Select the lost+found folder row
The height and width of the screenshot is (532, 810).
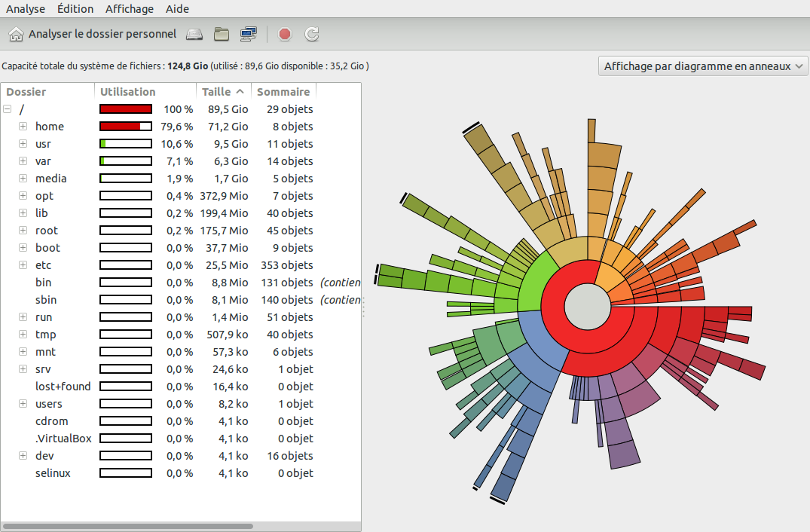pyautogui.click(x=63, y=387)
